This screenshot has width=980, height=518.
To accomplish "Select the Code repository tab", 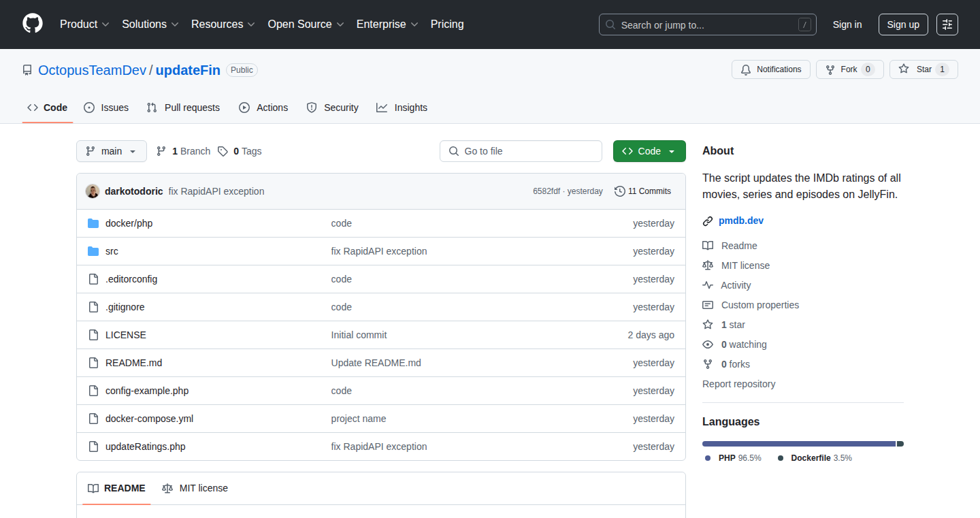I will tap(48, 108).
